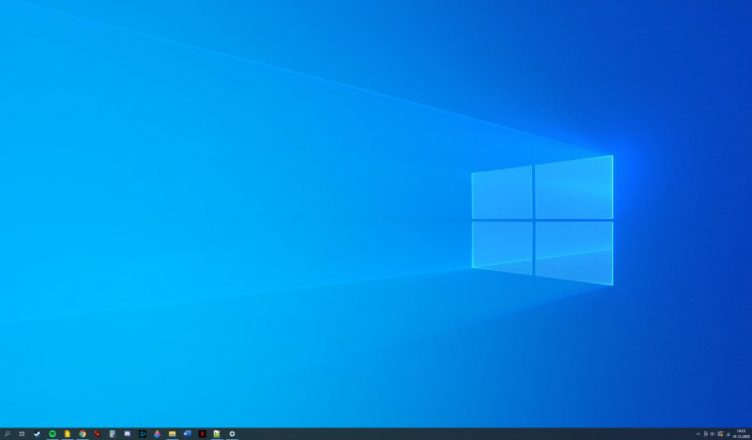The width and height of the screenshot is (752, 440).
Task: Open Task View on the taskbar
Action: click(22, 434)
